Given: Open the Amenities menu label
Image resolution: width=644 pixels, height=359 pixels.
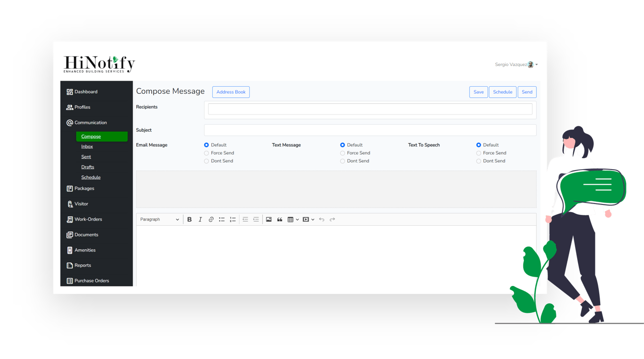Looking at the screenshot, I should point(85,250).
